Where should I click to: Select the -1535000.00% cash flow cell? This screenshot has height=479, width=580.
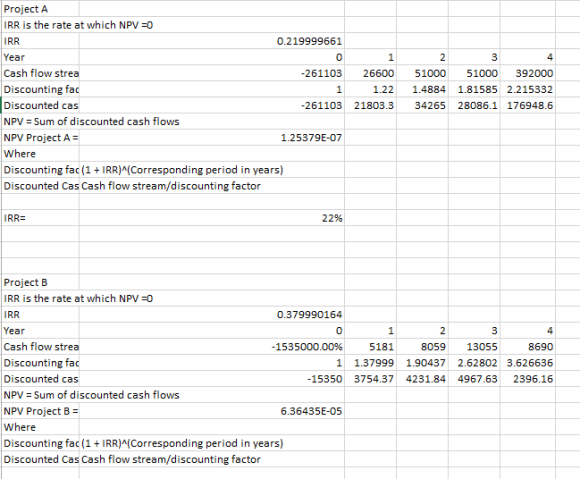[212, 347]
